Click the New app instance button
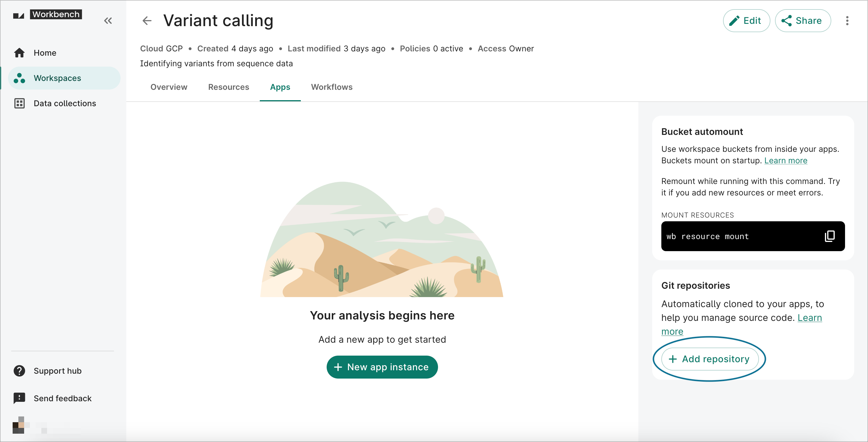868x442 pixels. coord(381,367)
